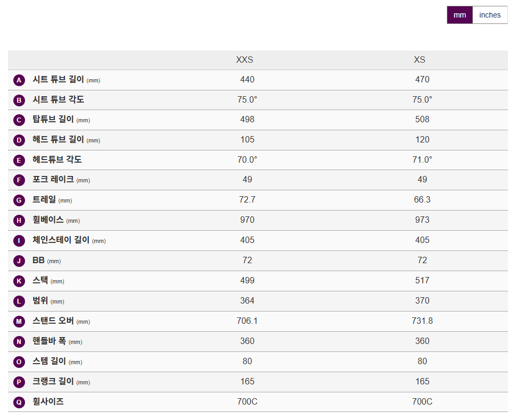Select the mm unit toggle
The image size is (516, 420).
tap(460, 15)
